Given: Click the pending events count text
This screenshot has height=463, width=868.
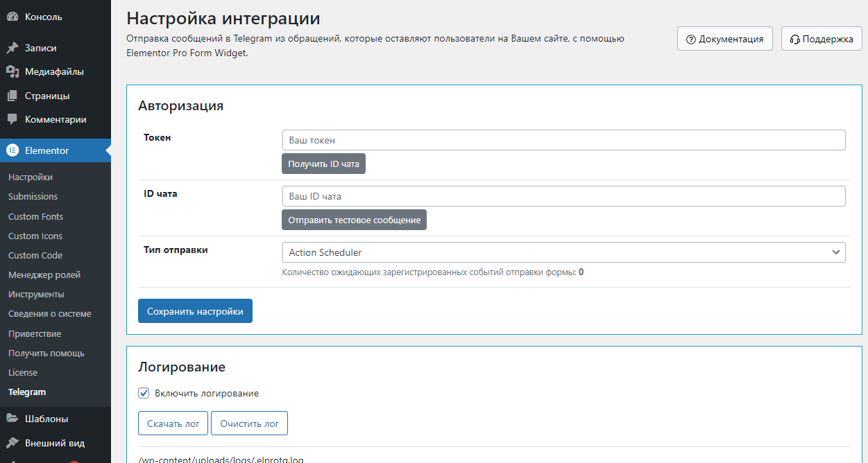Looking at the screenshot, I should click(433, 272).
